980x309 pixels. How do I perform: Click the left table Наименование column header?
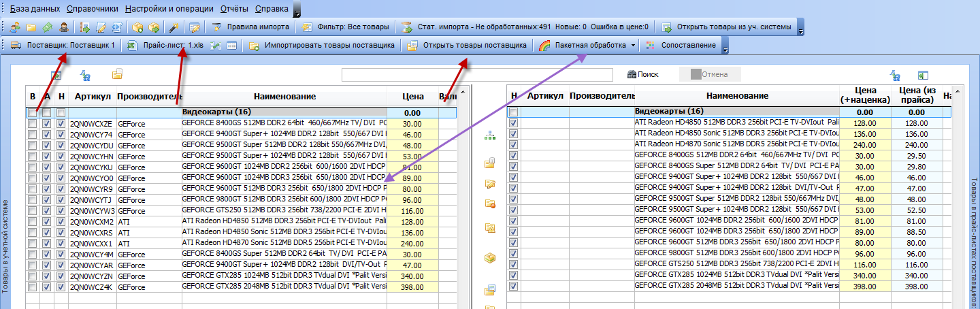click(284, 97)
